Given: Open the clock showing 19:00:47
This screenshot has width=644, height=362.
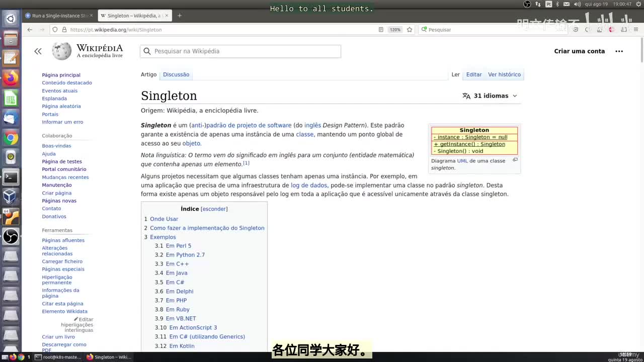Looking at the screenshot, I should pos(622,4).
